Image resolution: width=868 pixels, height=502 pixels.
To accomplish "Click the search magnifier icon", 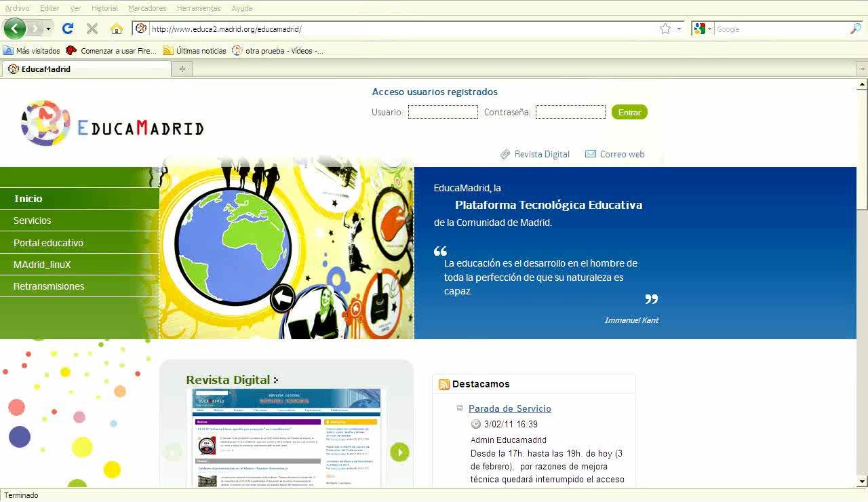I will (x=855, y=28).
